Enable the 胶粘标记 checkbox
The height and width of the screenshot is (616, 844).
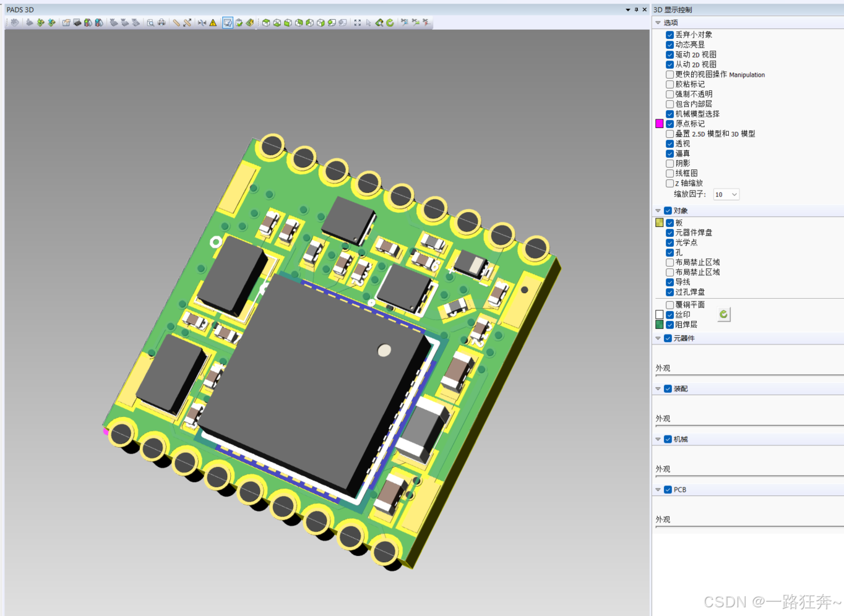tap(670, 84)
